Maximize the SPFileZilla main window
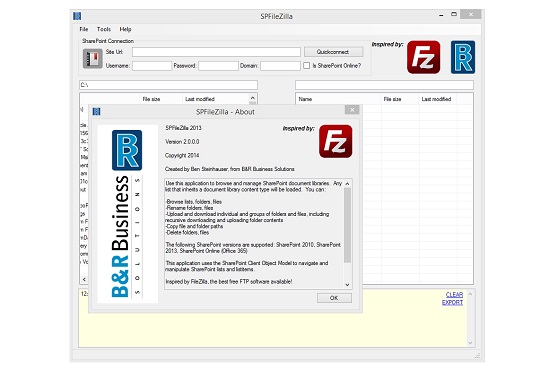 454,14
